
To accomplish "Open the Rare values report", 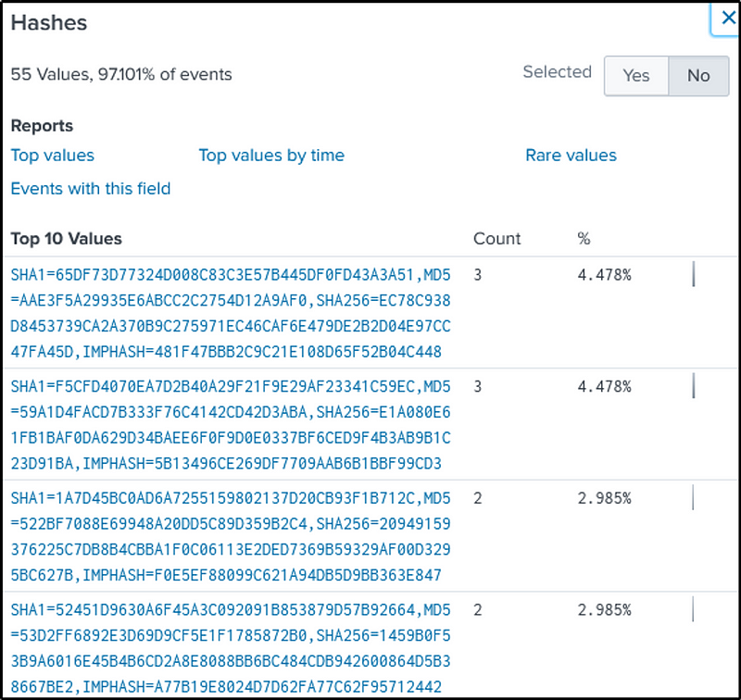I will pyautogui.click(x=571, y=156).
